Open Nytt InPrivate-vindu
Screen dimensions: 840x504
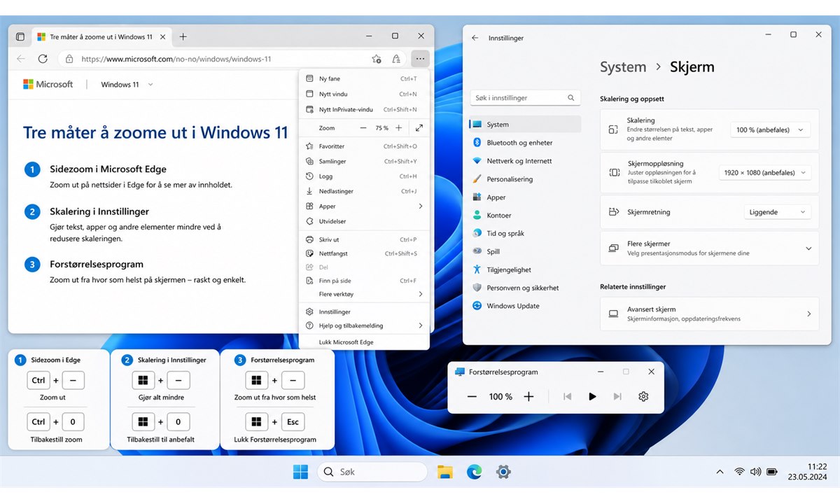point(364,109)
